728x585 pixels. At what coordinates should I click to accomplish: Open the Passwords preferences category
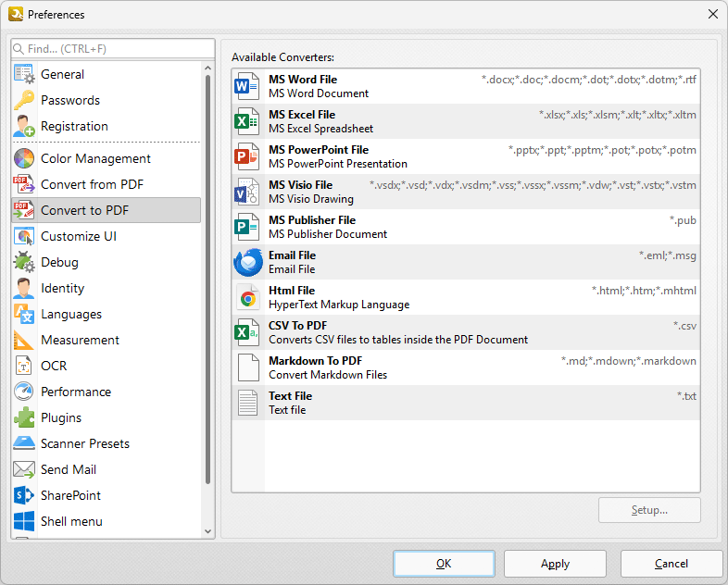[107, 100]
